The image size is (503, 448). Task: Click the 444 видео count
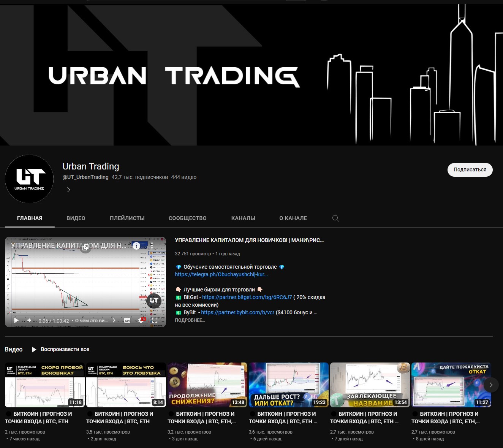click(x=184, y=177)
